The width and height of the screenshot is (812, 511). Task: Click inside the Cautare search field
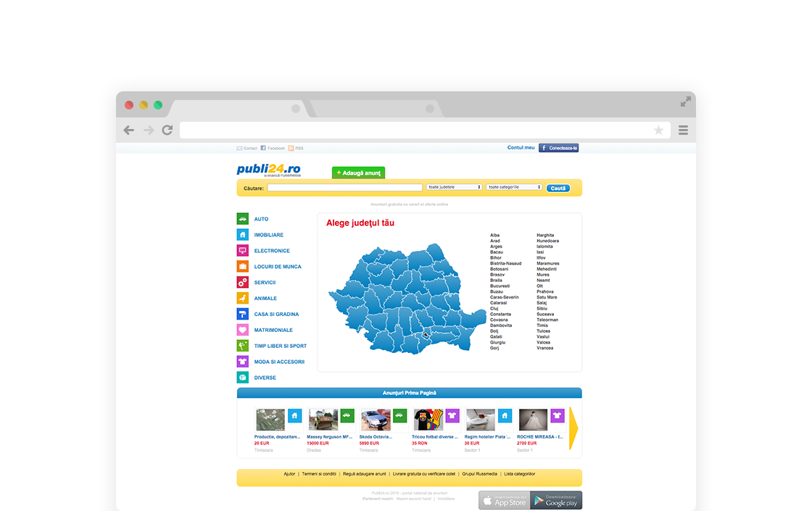click(x=344, y=187)
